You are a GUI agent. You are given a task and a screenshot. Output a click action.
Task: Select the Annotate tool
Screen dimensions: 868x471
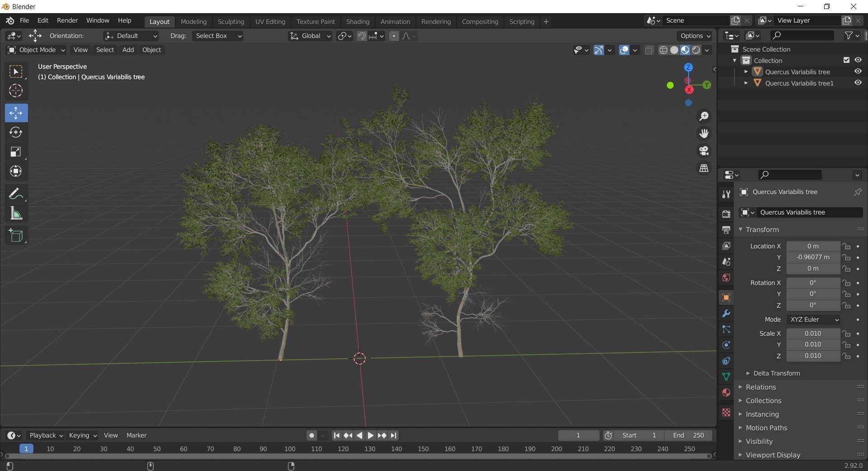tap(16, 194)
